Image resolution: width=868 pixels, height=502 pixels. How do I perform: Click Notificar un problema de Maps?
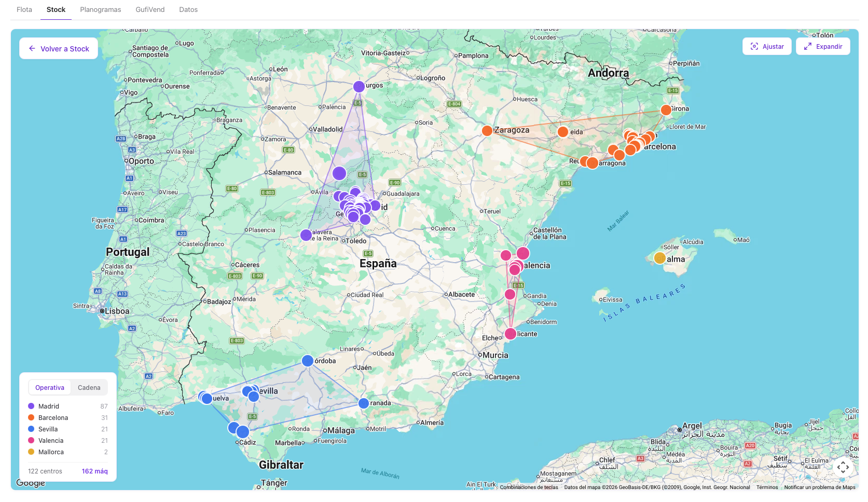(820, 487)
